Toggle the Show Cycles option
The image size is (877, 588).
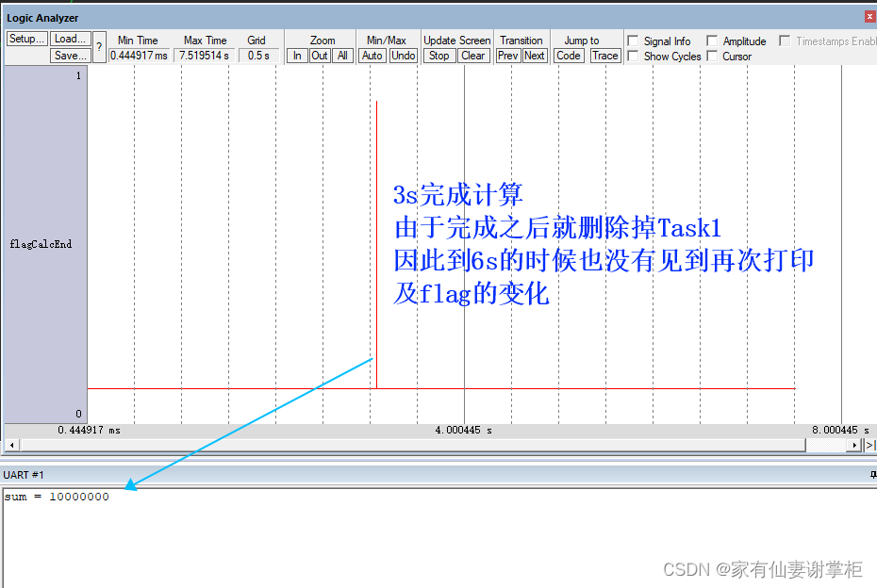pos(634,56)
